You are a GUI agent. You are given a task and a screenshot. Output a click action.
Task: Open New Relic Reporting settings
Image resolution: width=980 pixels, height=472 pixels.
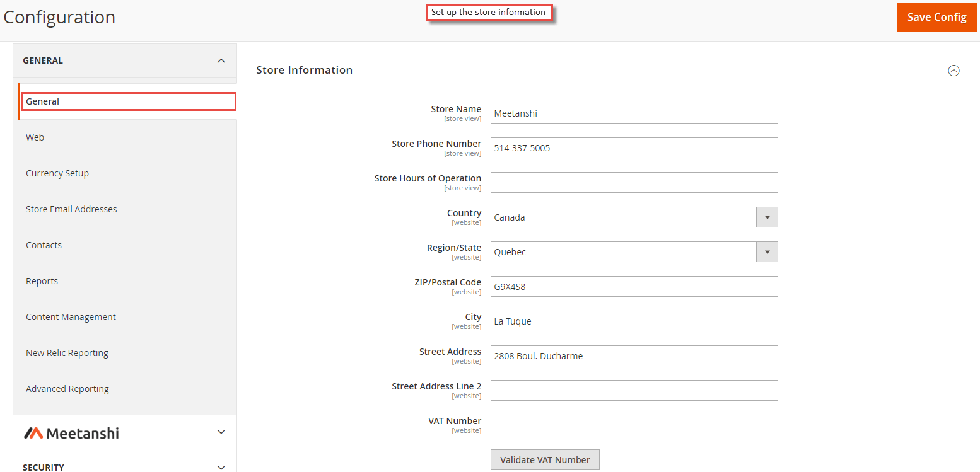coord(67,352)
